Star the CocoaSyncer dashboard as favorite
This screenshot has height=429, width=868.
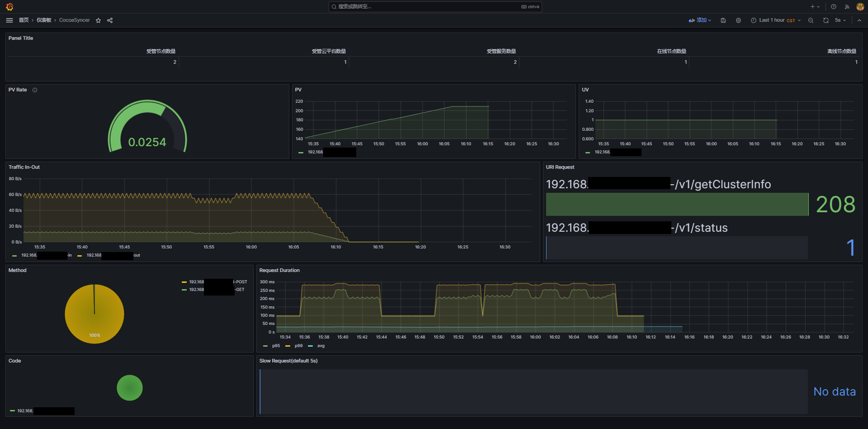(98, 20)
